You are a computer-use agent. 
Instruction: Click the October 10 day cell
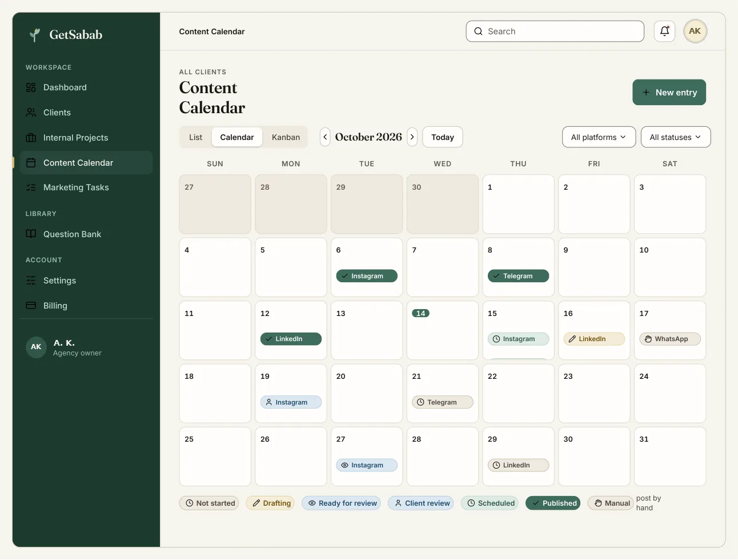pos(670,267)
